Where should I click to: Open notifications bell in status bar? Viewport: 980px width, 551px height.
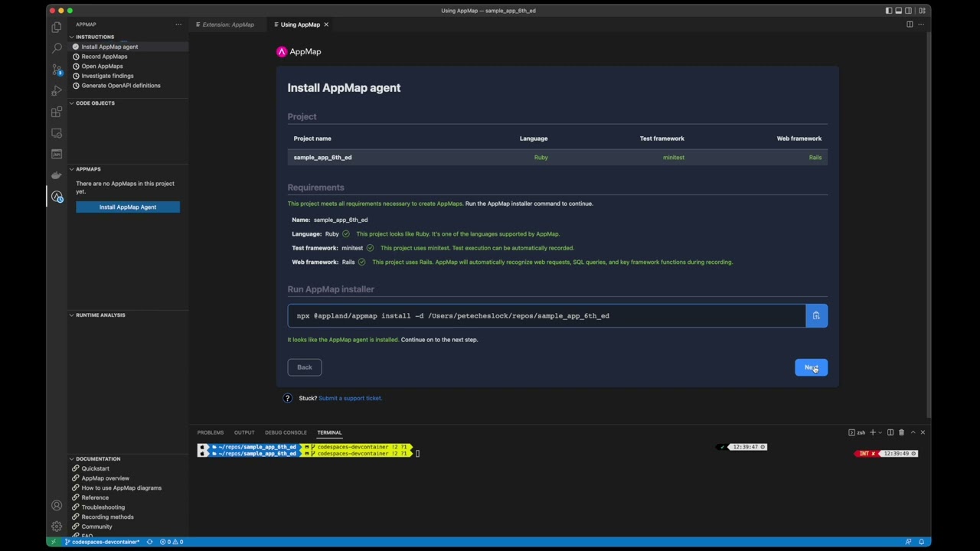(x=922, y=542)
